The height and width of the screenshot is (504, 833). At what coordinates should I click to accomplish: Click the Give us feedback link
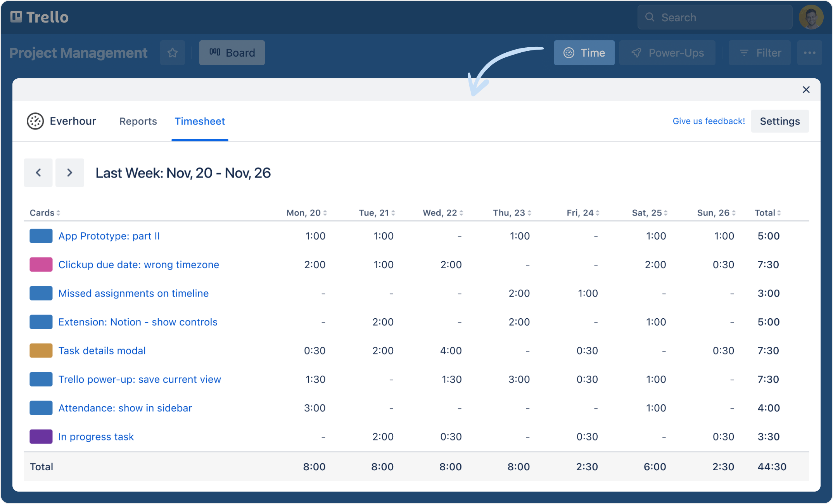709,121
